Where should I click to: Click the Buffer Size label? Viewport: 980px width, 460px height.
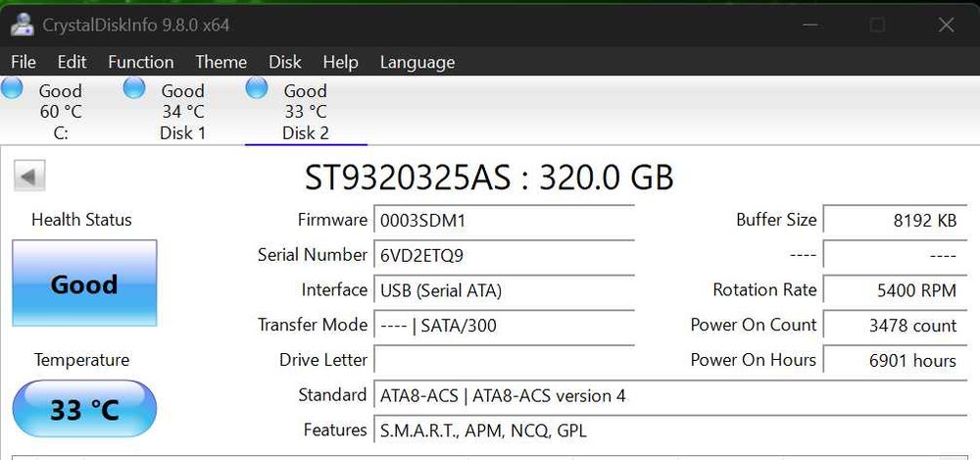(x=776, y=220)
